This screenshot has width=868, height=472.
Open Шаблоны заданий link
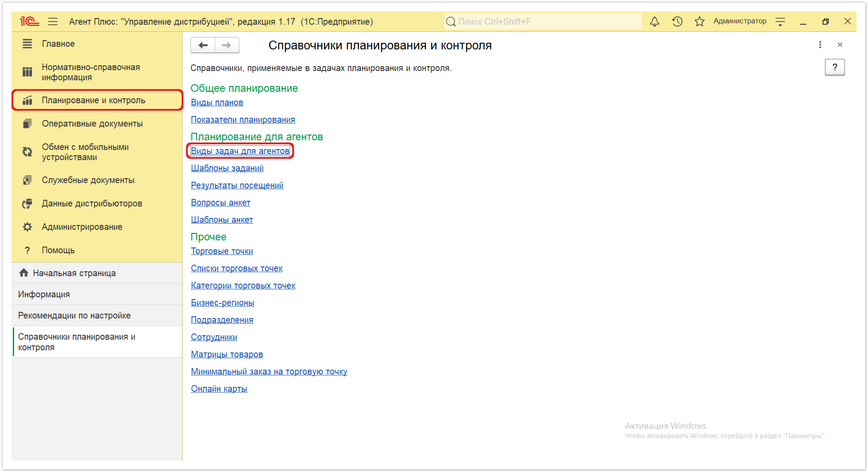[227, 168]
